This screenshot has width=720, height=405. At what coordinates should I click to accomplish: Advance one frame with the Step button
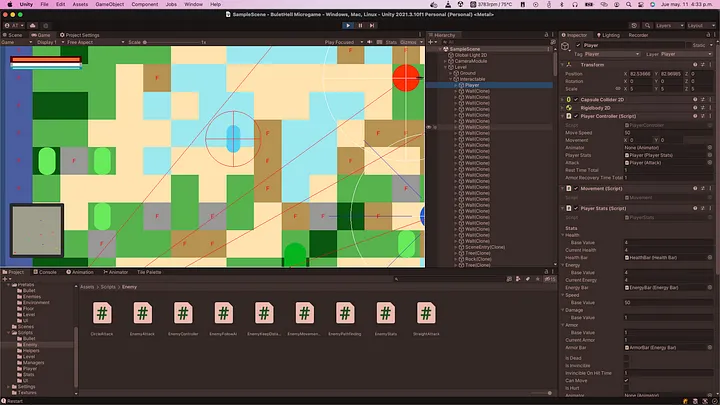click(x=372, y=26)
